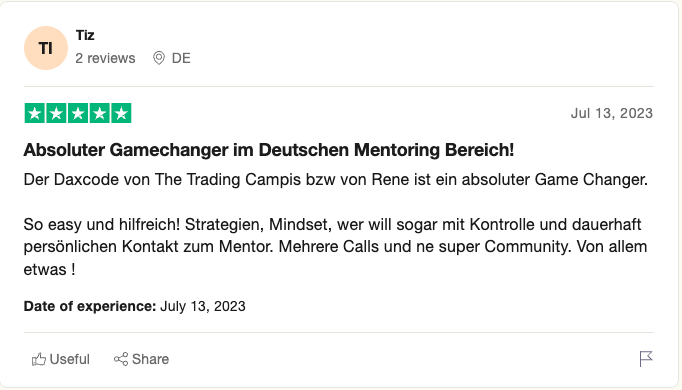Select the DE country label
The image size is (682, 390).
[181, 58]
